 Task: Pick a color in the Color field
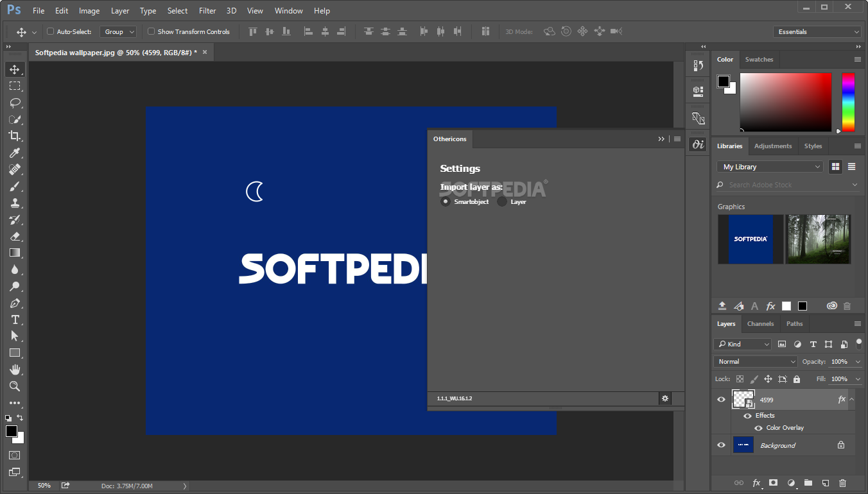coord(786,102)
